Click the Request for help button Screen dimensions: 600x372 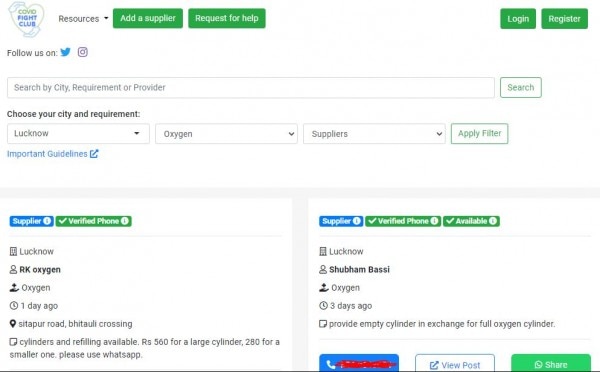tap(227, 18)
